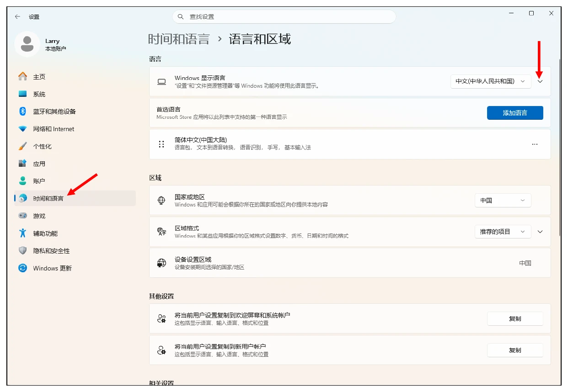Click the shield icon for 隐私和安全性

pyautogui.click(x=22, y=251)
